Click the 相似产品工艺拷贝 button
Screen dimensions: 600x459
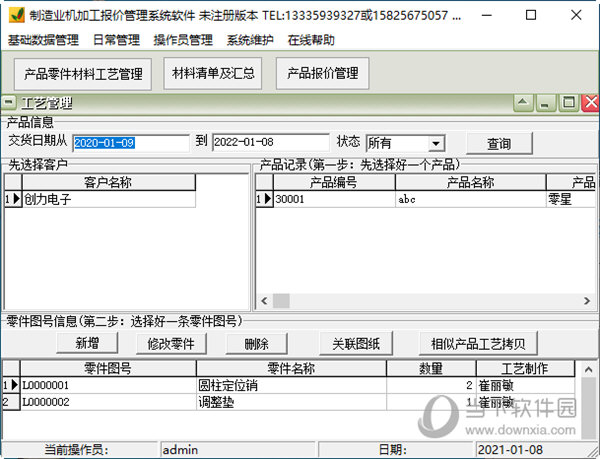pos(478,344)
